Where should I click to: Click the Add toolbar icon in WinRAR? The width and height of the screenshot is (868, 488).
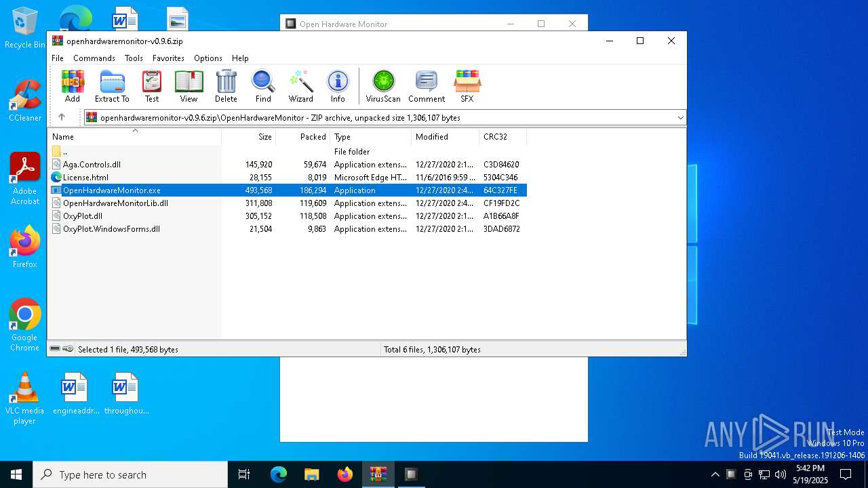click(73, 86)
